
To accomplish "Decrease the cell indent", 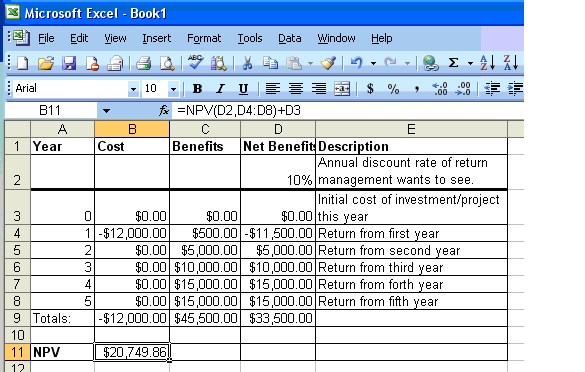I will (492, 89).
